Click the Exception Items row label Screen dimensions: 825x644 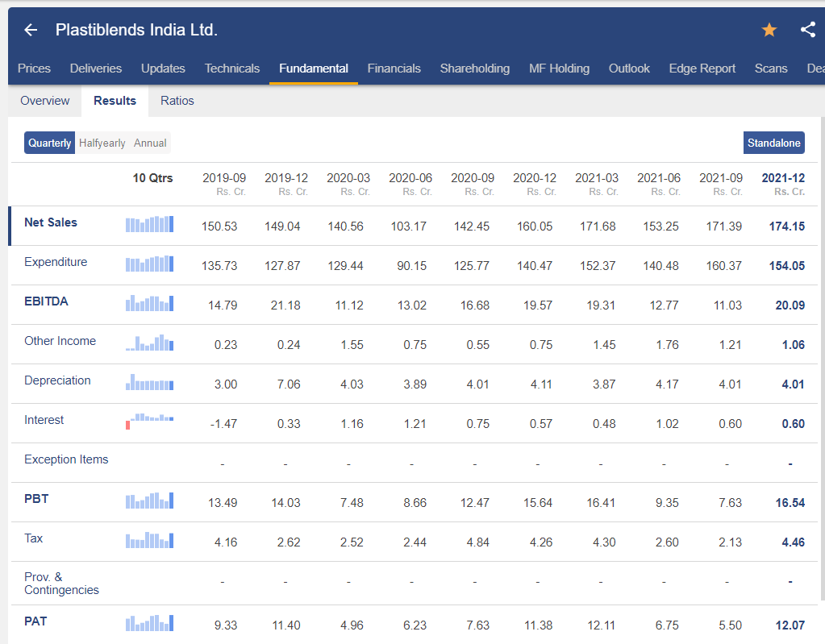click(66, 459)
